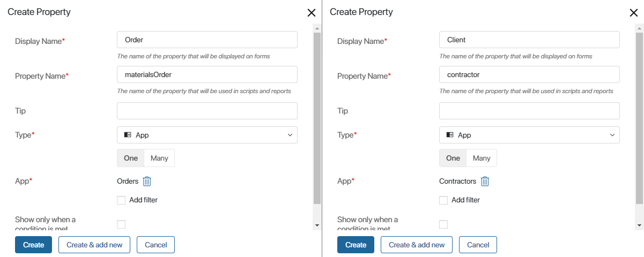Enable Add filter under Orders app
The width and height of the screenshot is (644, 257).
point(121,200)
